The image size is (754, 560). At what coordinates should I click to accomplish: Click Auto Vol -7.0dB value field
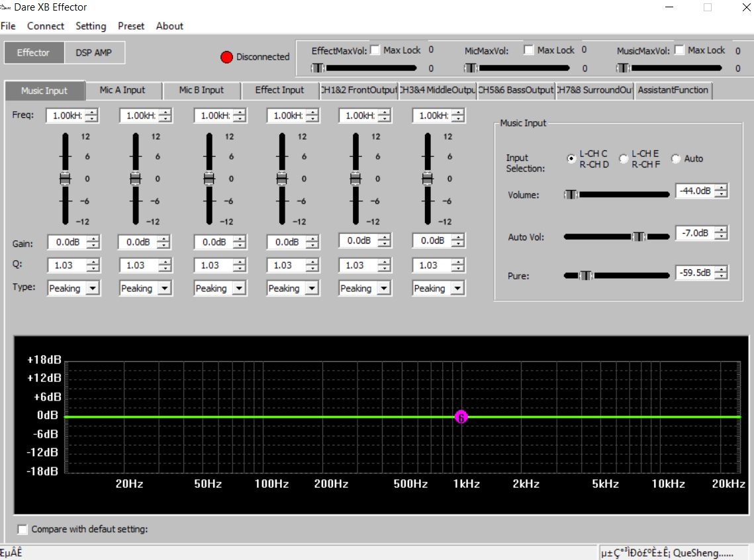(x=695, y=233)
